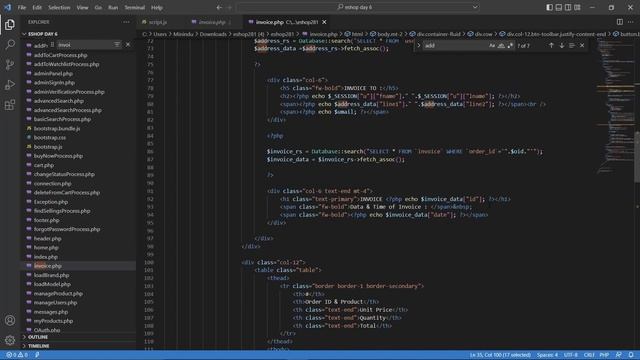Open the Manage gear icon

coord(10,340)
